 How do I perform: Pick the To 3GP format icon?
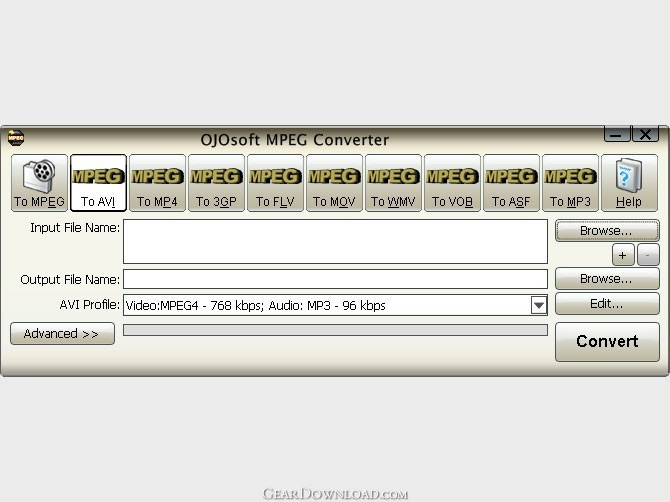click(x=216, y=183)
